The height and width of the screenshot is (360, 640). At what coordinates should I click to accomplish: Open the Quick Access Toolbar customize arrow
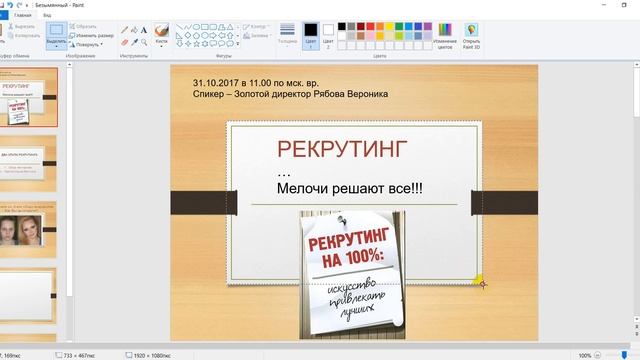click(x=27, y=5)
